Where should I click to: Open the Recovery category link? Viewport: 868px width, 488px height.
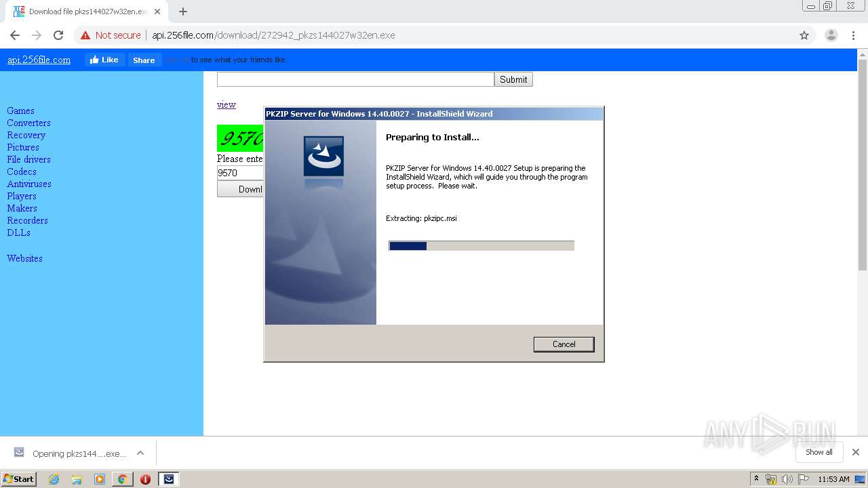[x=26, y=135]
